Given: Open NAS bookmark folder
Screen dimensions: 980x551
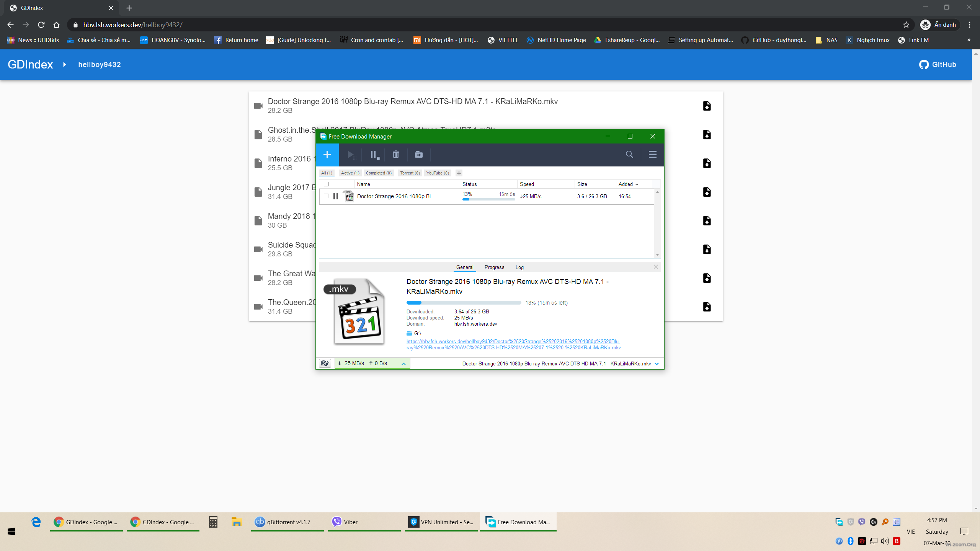Looking at the screenshot, I should 826,40.
